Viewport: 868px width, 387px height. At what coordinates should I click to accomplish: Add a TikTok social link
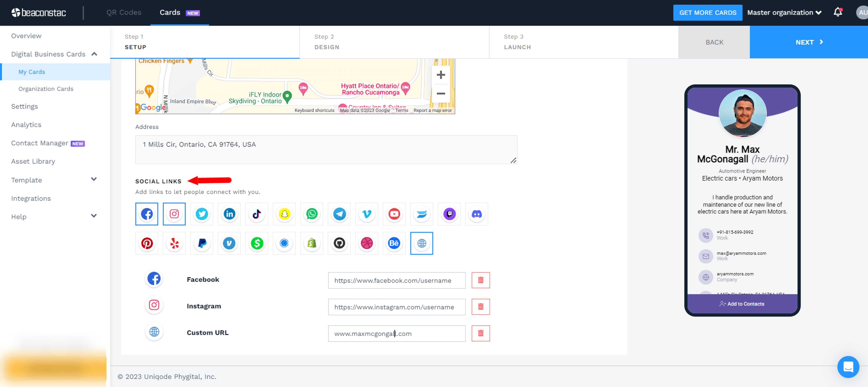point(257,214)
